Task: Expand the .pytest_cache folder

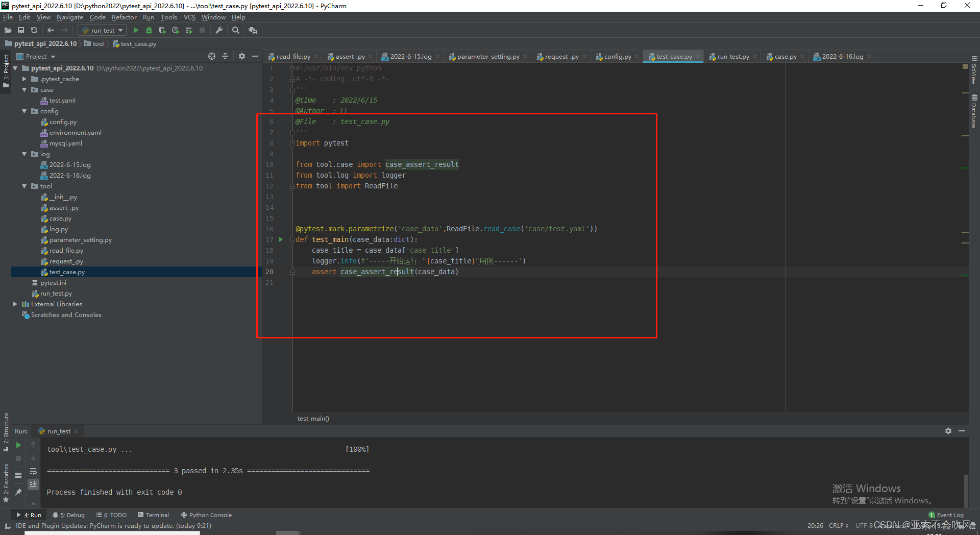Action: pos(24,79)
